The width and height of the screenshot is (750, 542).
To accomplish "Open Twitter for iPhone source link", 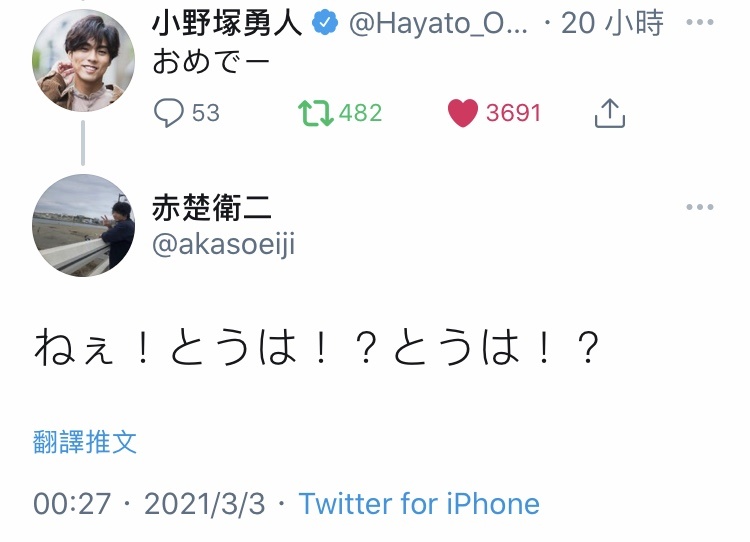I will tap(419, 504).
